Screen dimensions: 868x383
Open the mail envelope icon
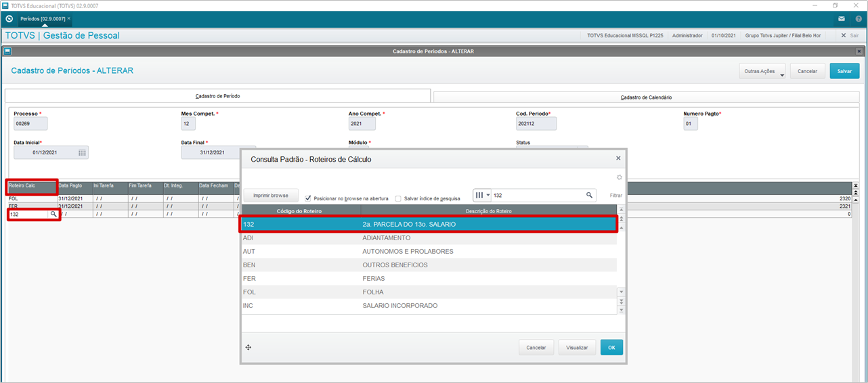click(842, 19)
